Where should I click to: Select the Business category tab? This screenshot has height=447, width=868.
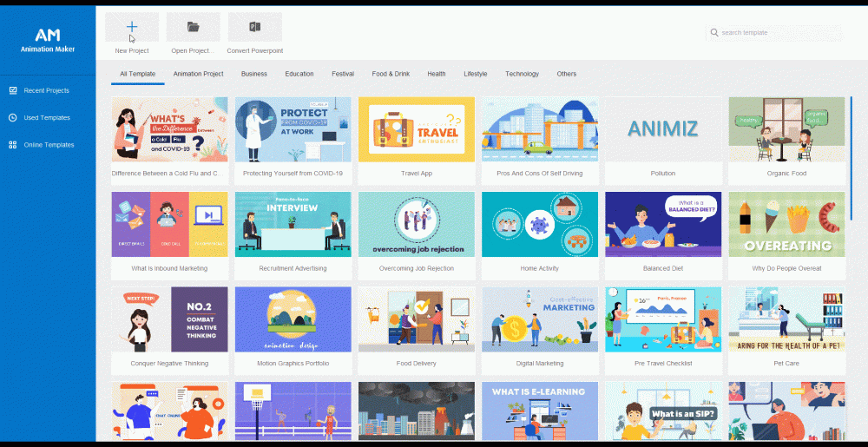(254, 74)
